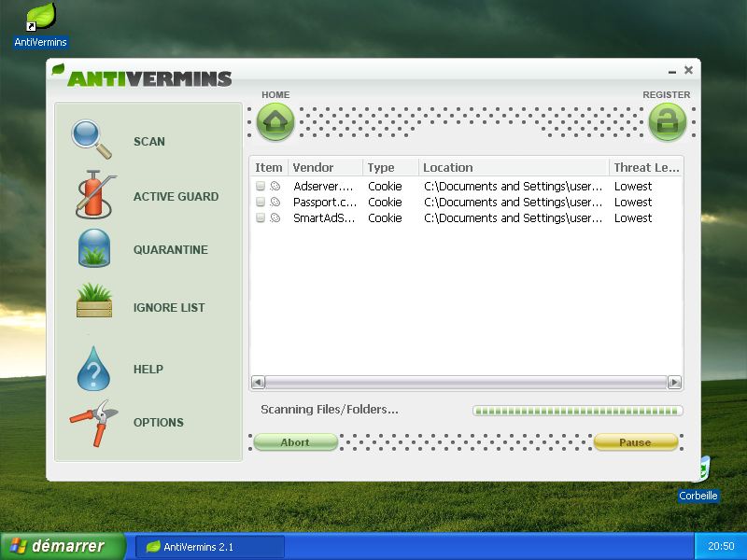This screenshot has width=747, height=560.
Task: Pause the running scan
Action: pyautogui.click(x=636, y=441)
